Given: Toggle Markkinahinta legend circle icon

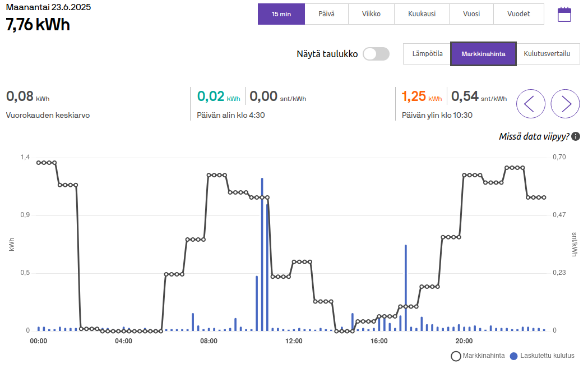Looking at the screenshot, I should click(456, 356).
